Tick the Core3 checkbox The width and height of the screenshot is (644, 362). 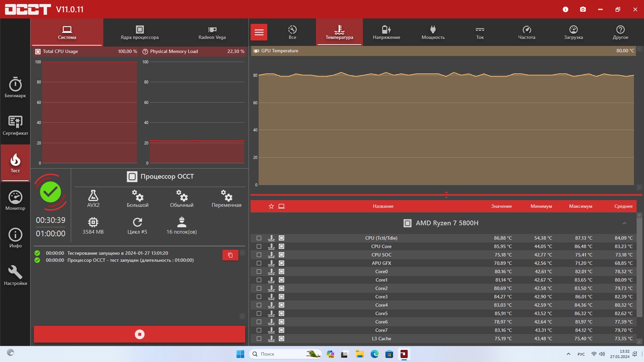(259, 297)
